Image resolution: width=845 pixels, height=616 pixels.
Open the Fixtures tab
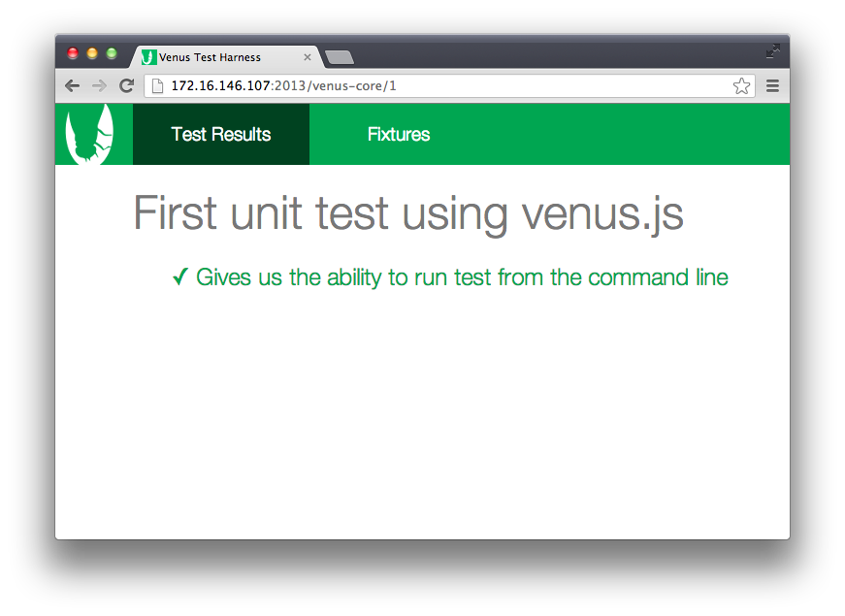pyautogui.click(x=399, y=134)
